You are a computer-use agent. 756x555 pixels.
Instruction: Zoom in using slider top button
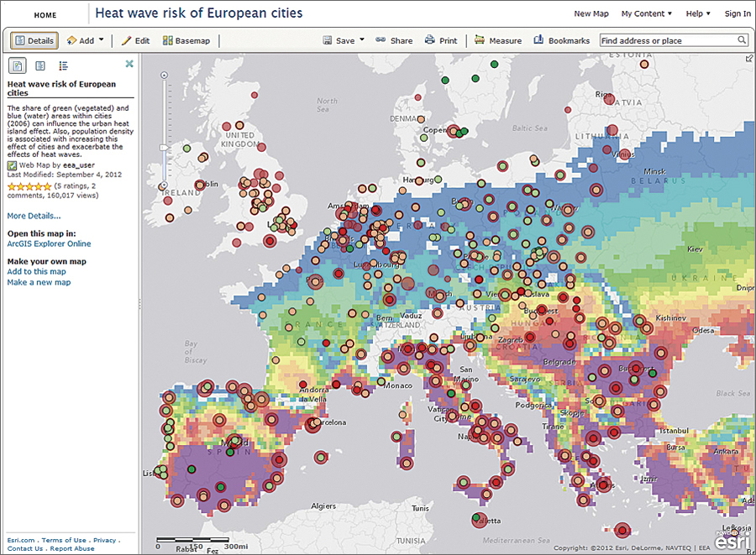[x=164, y=76]
